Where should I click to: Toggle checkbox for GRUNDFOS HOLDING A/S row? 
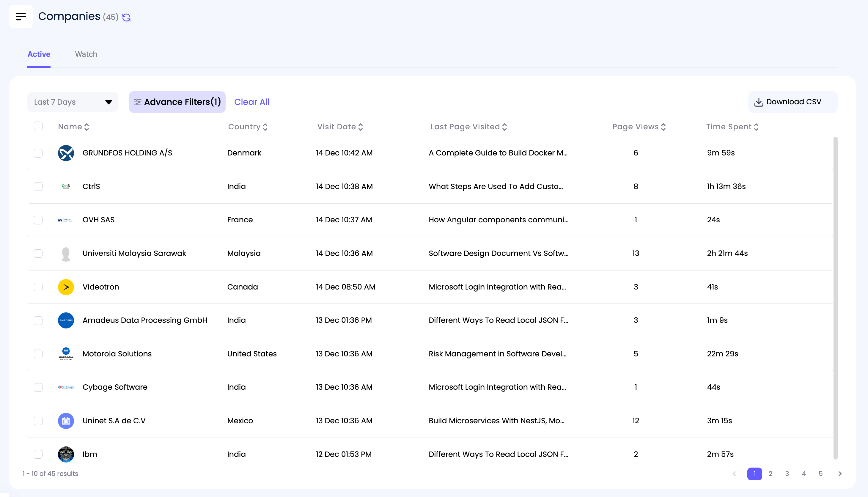click(x=37, y=152)
